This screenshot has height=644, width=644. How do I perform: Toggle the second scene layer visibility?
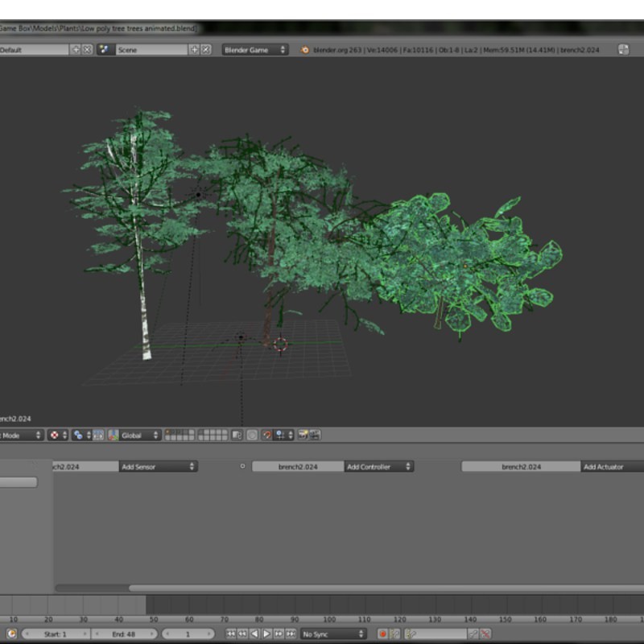pyautogui.click(x=171, y=433)
